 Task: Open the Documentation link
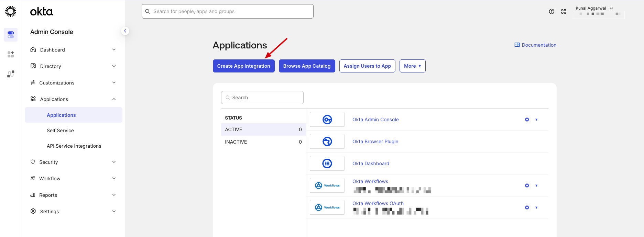535,45
